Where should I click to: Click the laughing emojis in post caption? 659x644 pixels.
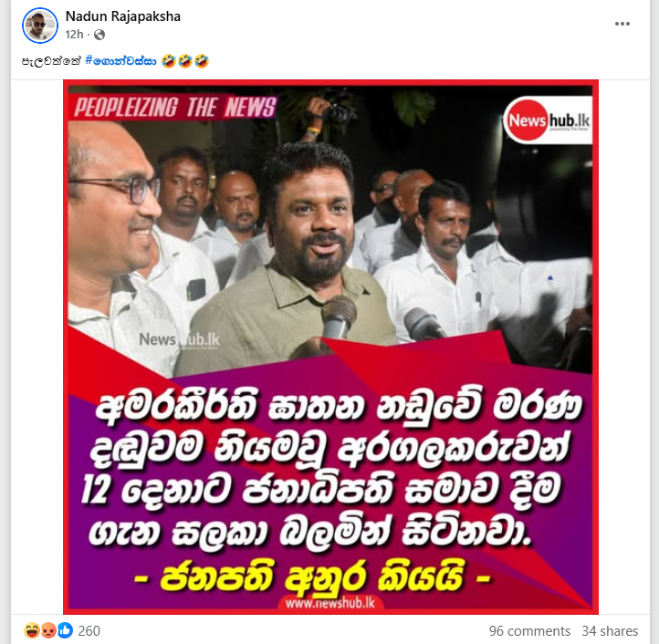pos(185,61)
